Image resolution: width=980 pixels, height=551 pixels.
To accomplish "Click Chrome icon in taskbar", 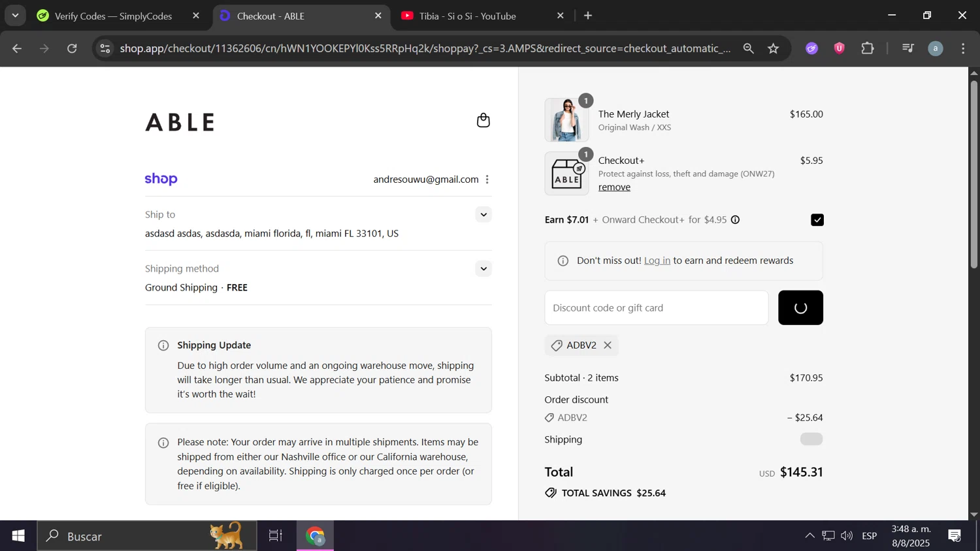I will (316, 536).
